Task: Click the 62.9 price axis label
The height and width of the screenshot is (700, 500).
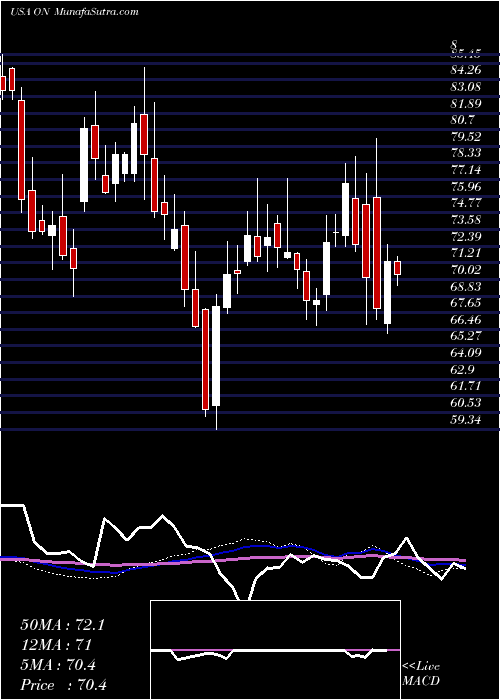Action: [463, 369]
